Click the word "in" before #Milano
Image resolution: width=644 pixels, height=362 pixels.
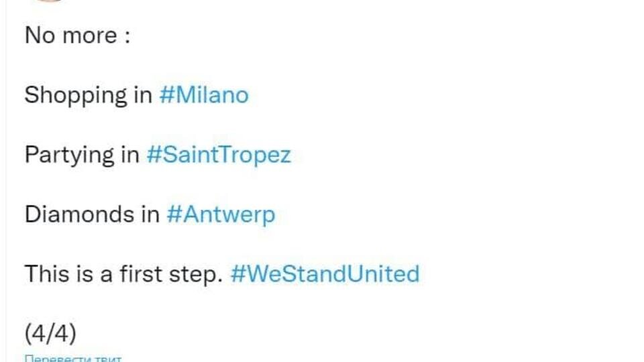coord(143,95)
